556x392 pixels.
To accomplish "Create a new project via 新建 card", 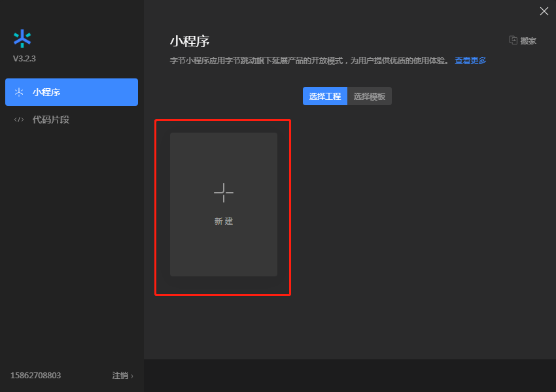I will tap(224, 204).
